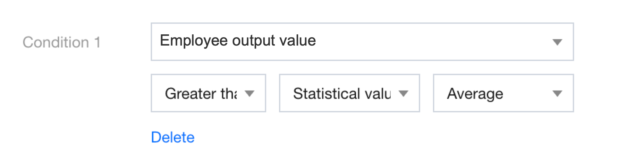
Task: Change the condition metric field selection
Action: tap(362, 42)
